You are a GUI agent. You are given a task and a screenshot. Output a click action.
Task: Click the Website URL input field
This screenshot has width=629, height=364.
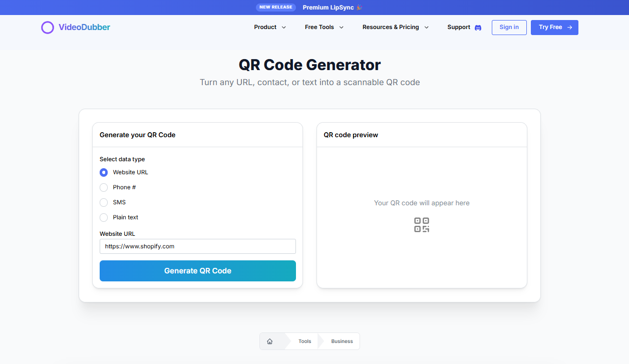click(x=197, y=246)
